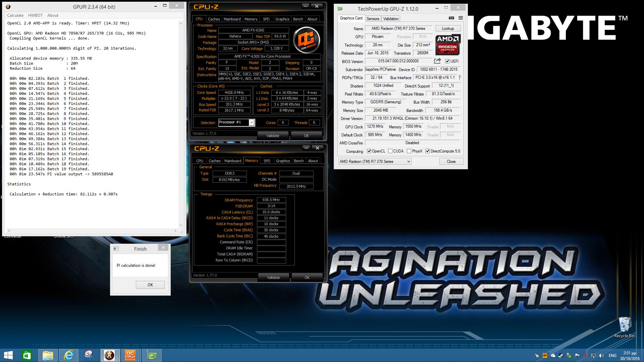The width and height of the screenshot is (644, 362).
Task: Click the Safely Remove Hardware tray icon
Action: (569, 356)
